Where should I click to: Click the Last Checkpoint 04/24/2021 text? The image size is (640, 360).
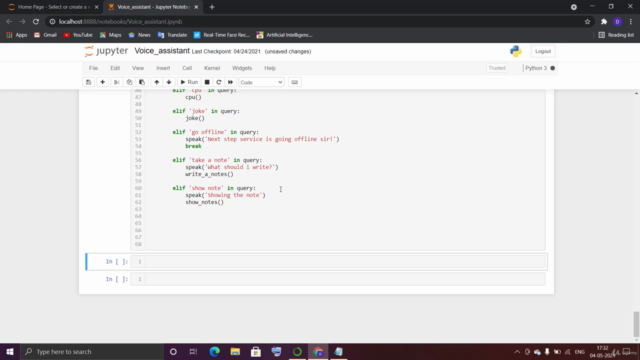(226, 51)
